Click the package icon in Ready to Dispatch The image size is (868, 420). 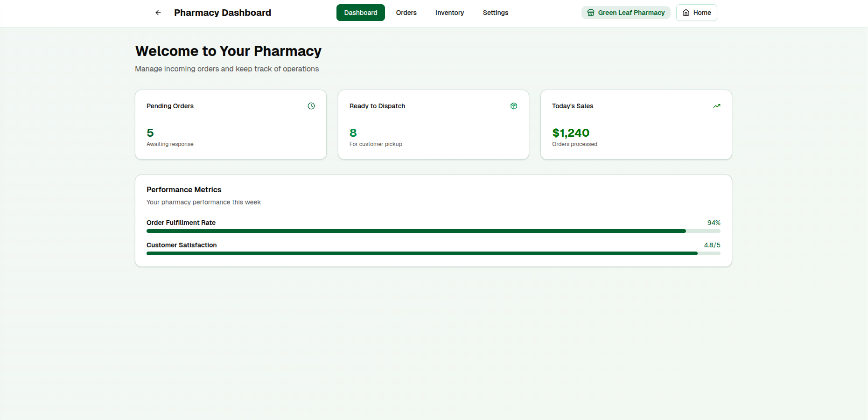[x=514, y=106]
